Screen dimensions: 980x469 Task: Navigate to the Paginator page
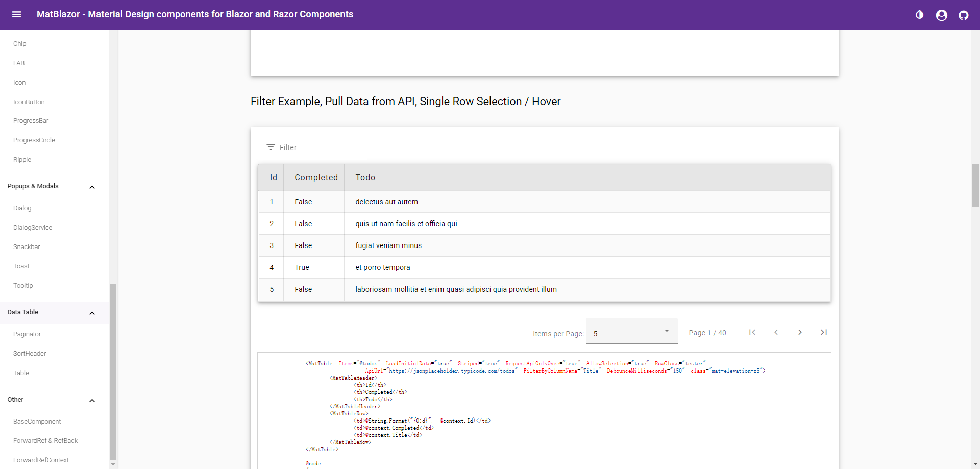[x=27, y=334]
